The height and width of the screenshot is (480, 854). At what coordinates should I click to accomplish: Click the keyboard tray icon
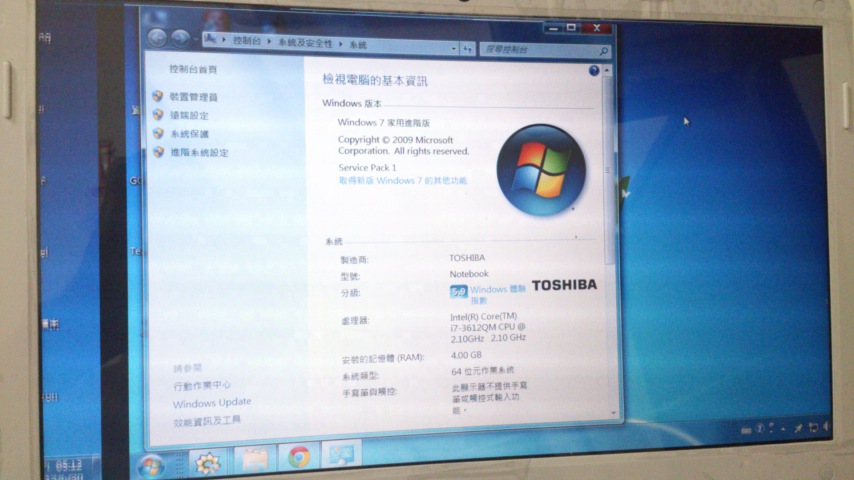746,430
